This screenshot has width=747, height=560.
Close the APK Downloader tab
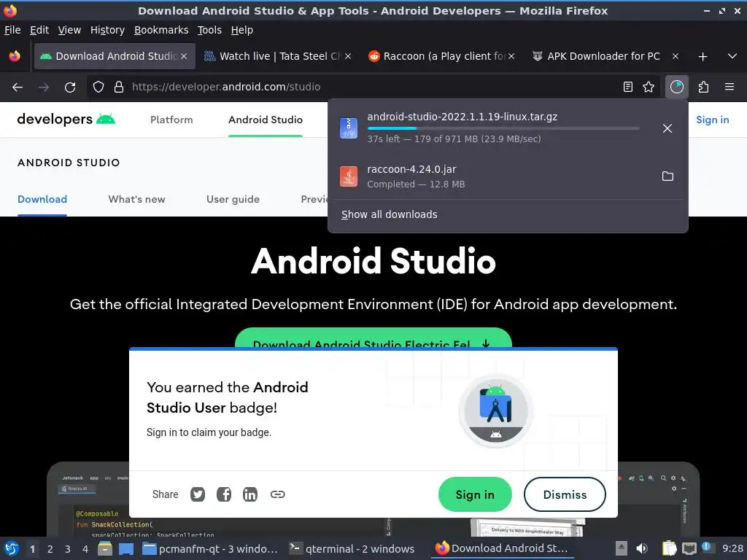[676, 56]
